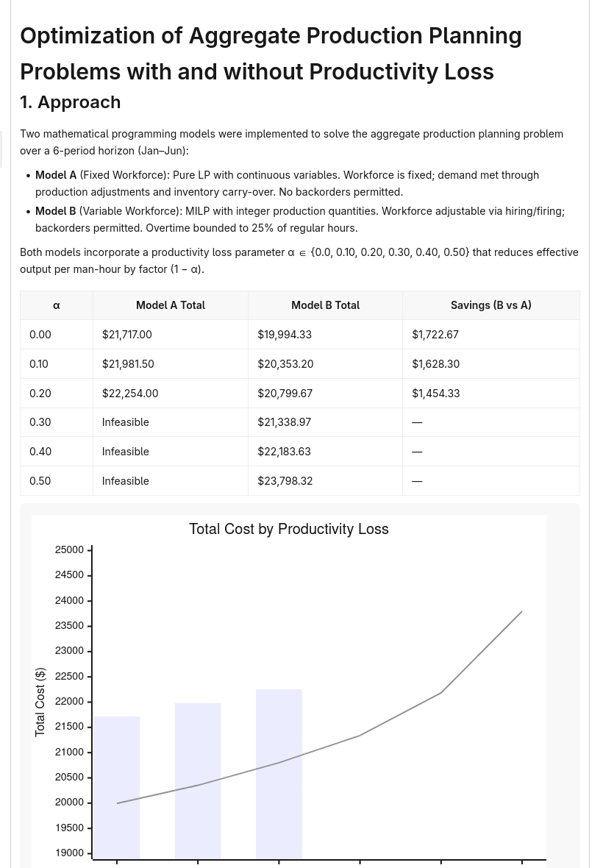
Task: Click the document title starting 'Optimization of Aggregate'
Action: pos(271,54)
